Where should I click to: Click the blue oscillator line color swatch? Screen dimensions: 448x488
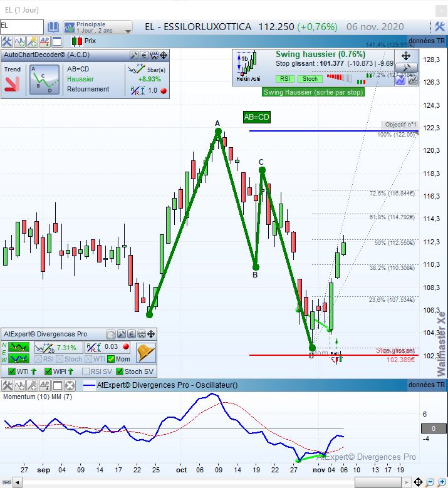[x=89, y=386]
